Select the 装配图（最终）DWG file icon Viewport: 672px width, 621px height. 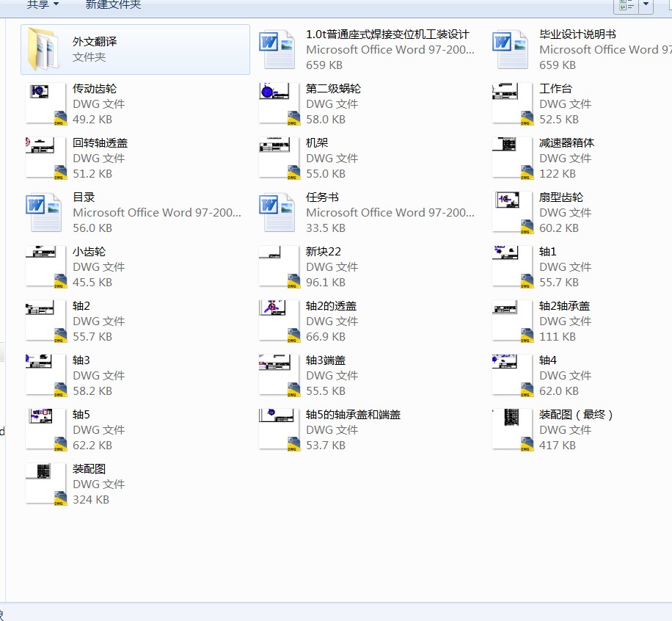(513, 429)
